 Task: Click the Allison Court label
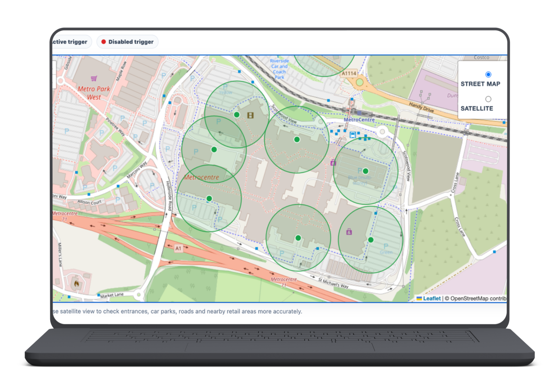coord(89,202)
